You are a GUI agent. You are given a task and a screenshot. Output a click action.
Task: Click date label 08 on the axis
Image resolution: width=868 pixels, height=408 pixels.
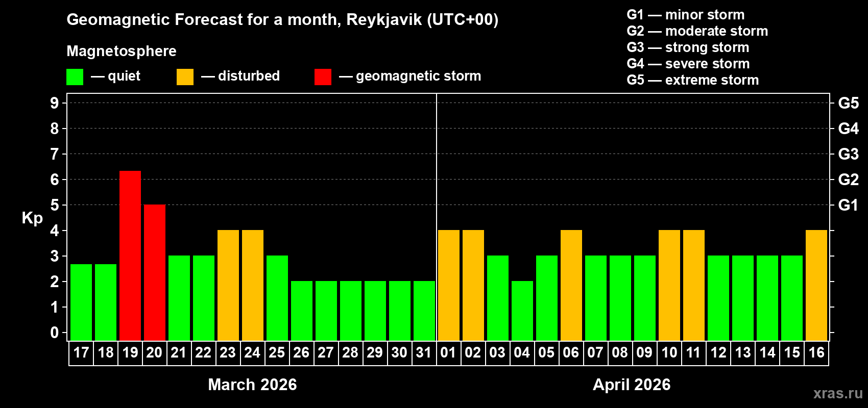pyautogui.click(x=620, y=352)
